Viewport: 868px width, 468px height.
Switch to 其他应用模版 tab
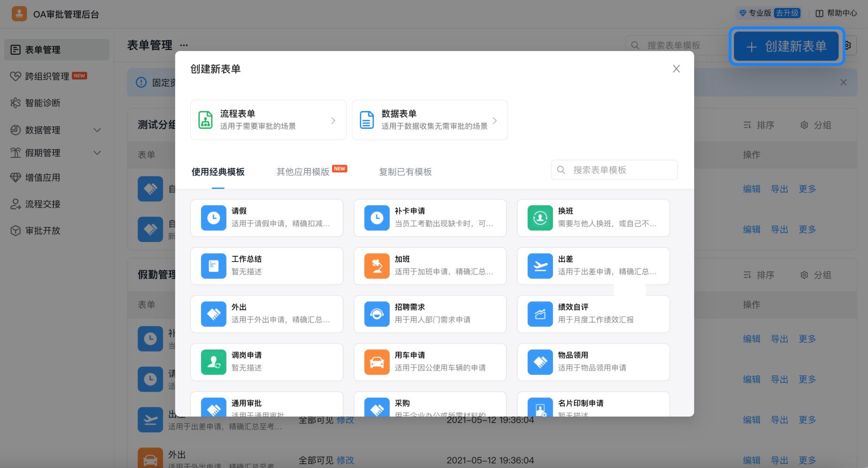coord(303,172)
